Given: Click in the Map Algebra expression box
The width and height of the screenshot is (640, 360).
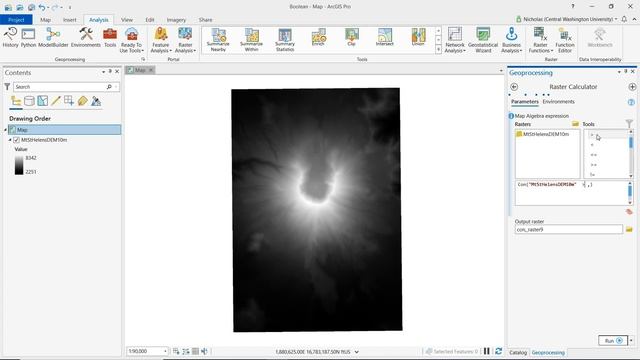Looking at the screenshot, I should click(x=571, y=193).
